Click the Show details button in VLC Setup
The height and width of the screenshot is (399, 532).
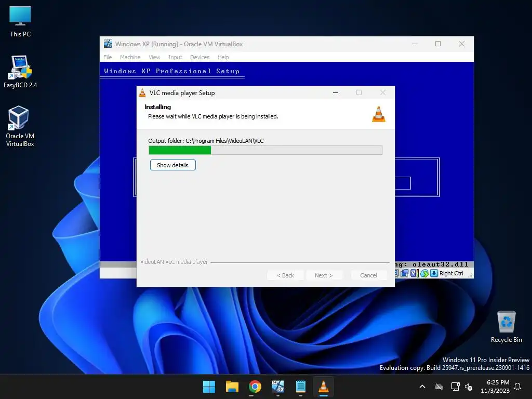172,165
